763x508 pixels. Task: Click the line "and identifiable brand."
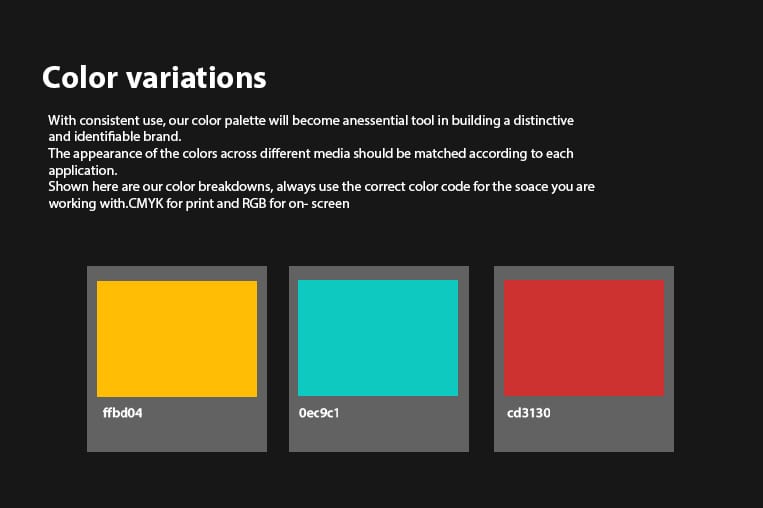[x=114, y=136]
